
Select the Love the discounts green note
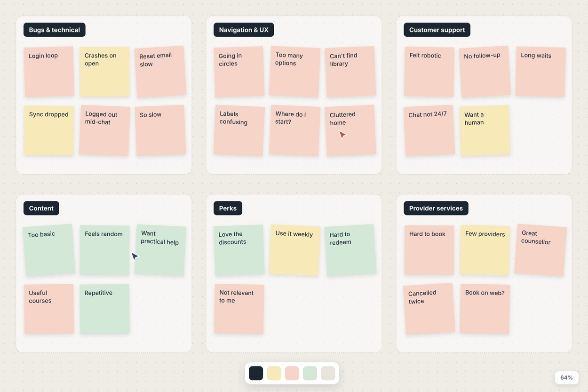click(239, 250)
